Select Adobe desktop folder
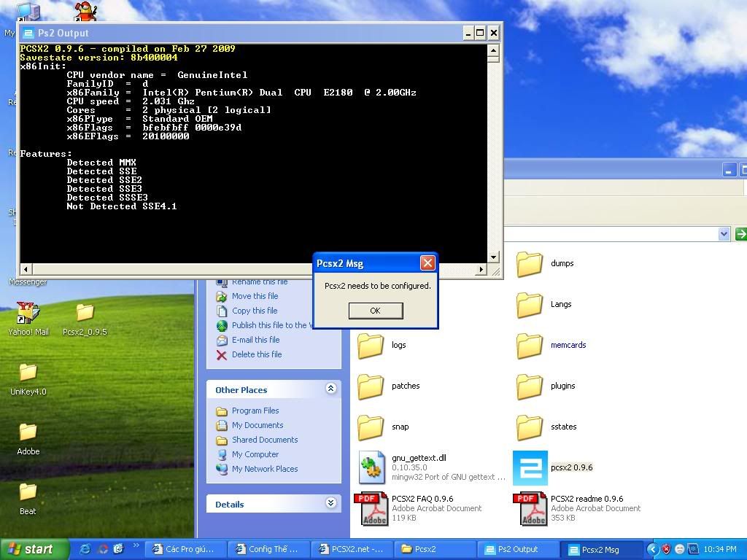The width and height of the screenshot is (747, 560). [x=28, y=439]
